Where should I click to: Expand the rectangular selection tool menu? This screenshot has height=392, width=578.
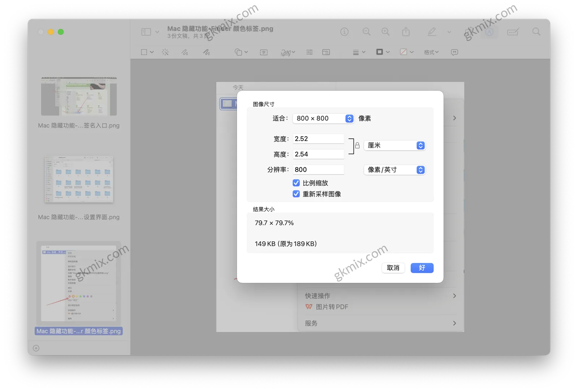pyautogui.click(x=147, y=52)
